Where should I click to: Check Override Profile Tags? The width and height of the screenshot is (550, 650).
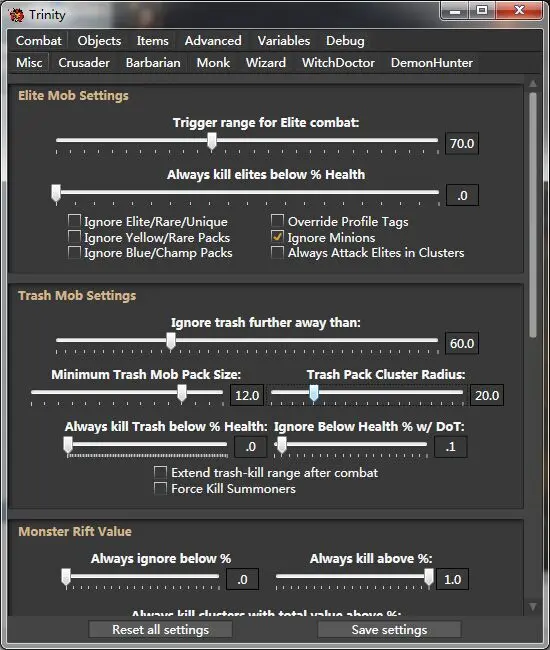(277, 221)
